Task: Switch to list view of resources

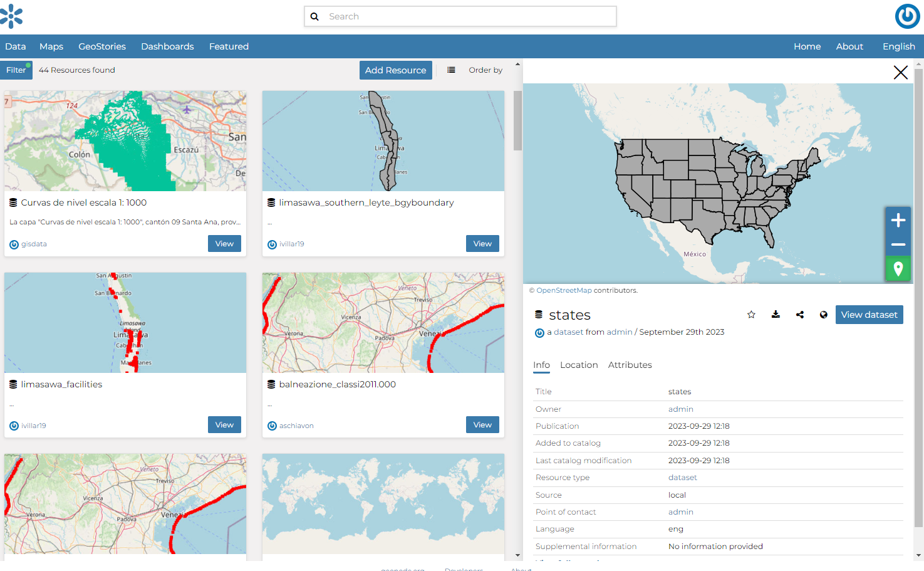Action: pyautogui.click(x=451, y=70)
